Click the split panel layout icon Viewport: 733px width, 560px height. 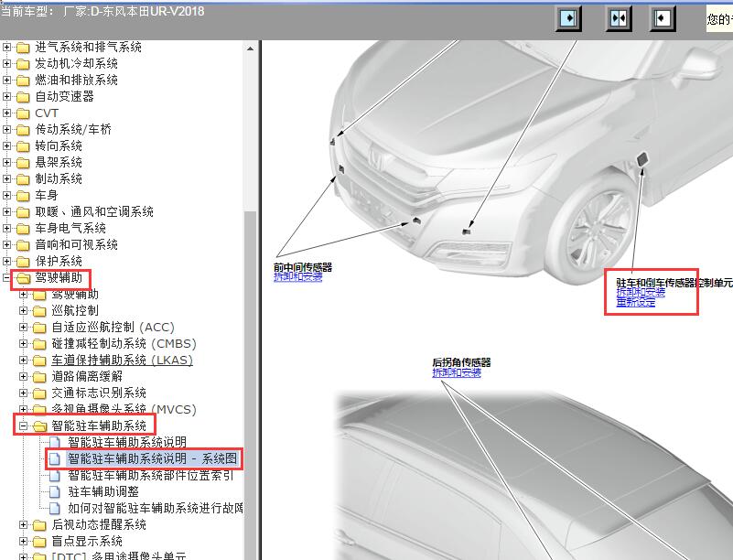(619, 18)
